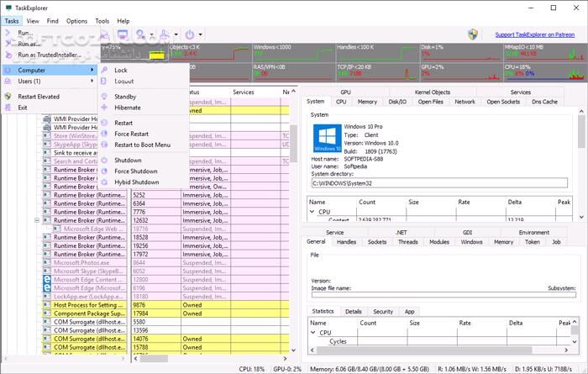Click the Microsoft Edge Content process icon
This screenshot has height=374, width=588.
coord(47,280)
